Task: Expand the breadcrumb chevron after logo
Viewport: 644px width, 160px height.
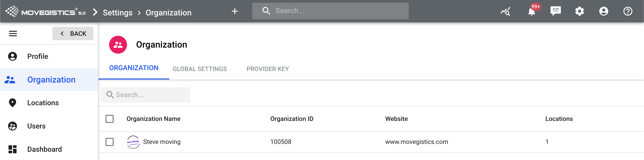Action: click(x=95, y=12)
